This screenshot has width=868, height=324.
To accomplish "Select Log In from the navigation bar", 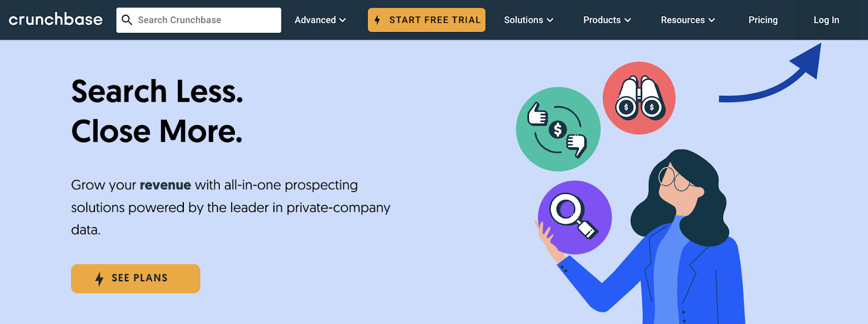I will coord(825,20).
